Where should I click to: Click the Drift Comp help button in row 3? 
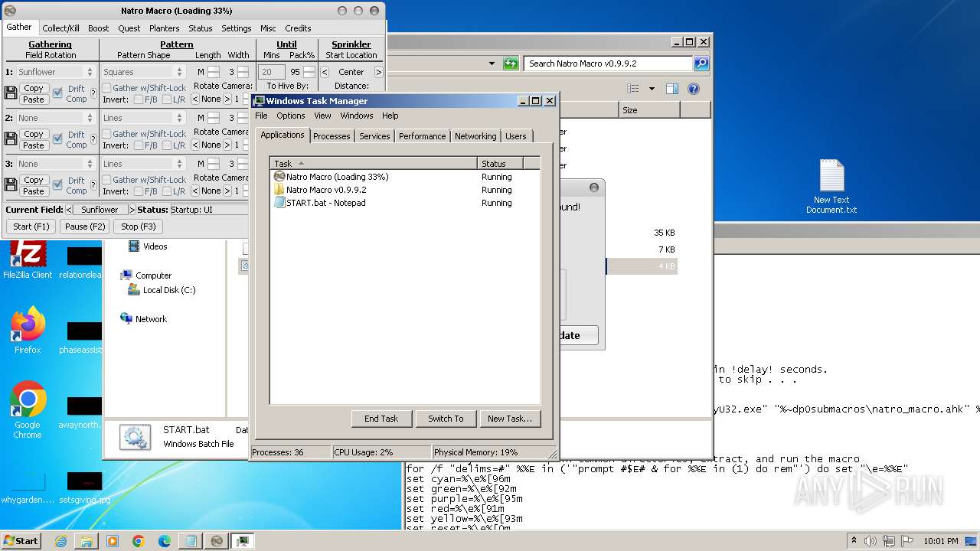pyautogui.click(x=93, y=185)
